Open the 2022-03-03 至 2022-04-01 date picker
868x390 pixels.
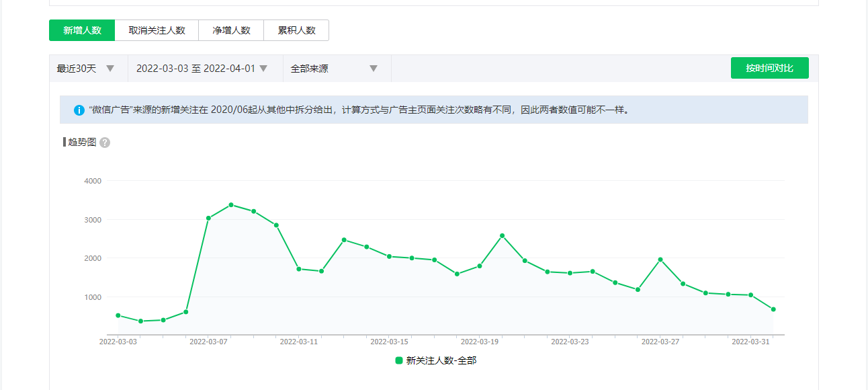tap(202, 69)
